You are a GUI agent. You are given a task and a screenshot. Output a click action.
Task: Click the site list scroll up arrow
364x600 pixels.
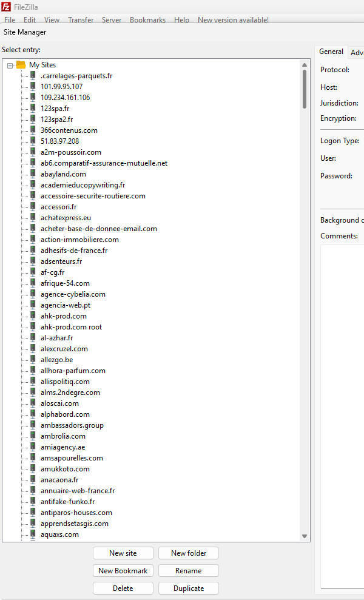tap(305, 65)
